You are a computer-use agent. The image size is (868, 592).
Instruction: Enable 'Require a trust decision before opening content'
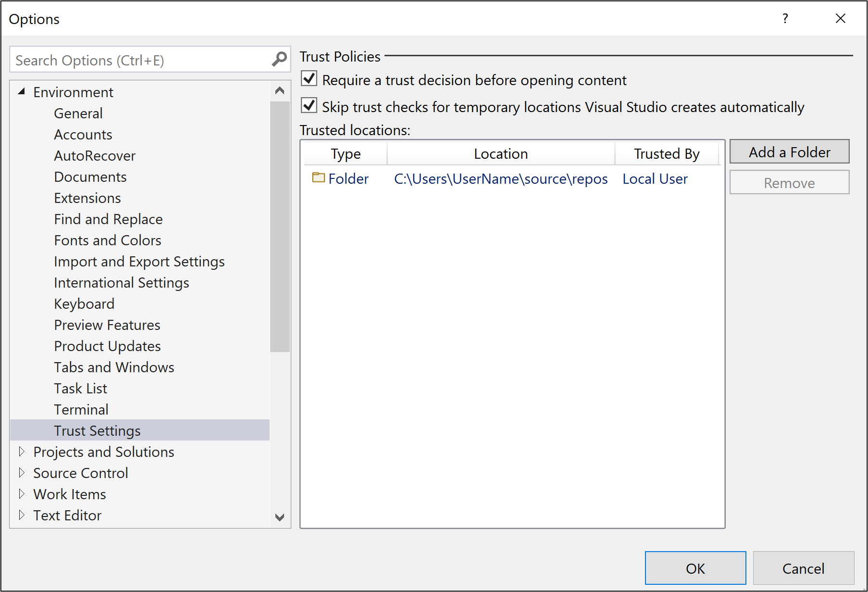tap(309, 78)
